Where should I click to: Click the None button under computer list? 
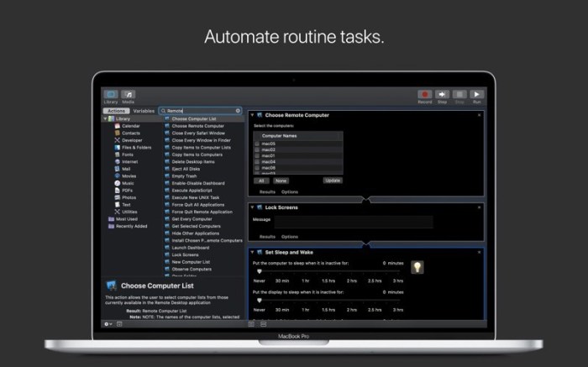pyautogui.click(x=281, y=180)
